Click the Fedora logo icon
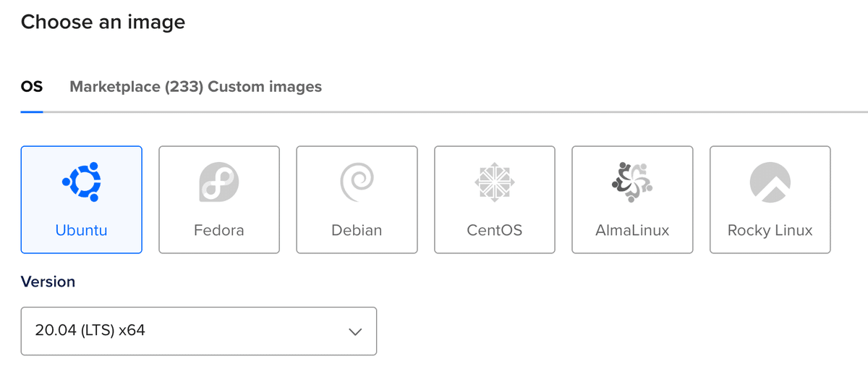868x377 pixels. (x=219, y=182)
